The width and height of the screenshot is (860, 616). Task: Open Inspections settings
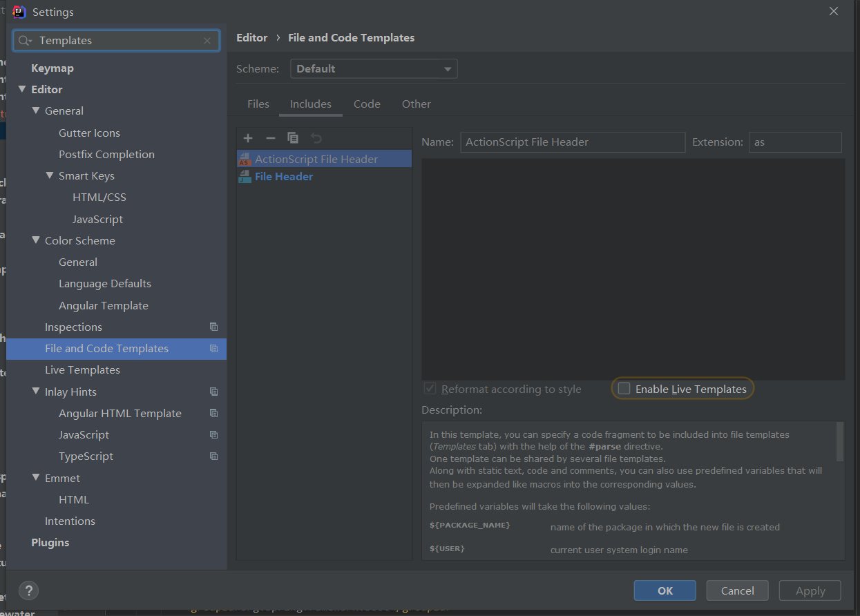click(73, 327)
